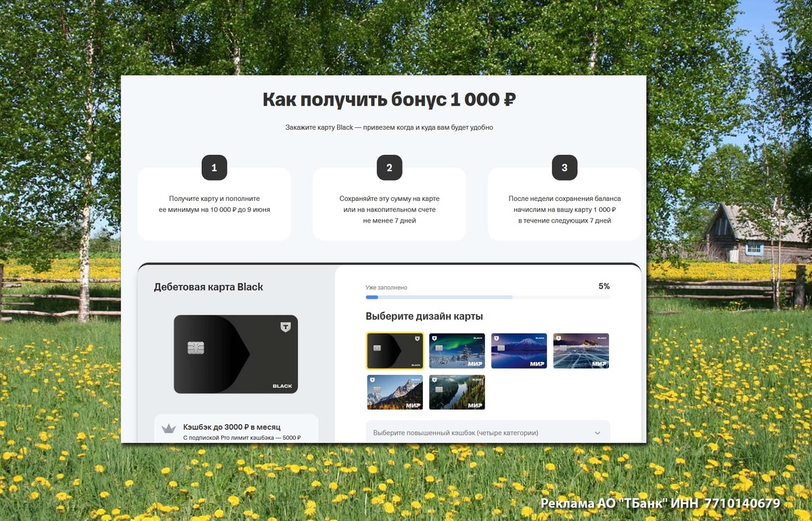The height and width of the screenshot is (521, 812).
Task: Select the plain black card design
Action: tap(395, 350)
